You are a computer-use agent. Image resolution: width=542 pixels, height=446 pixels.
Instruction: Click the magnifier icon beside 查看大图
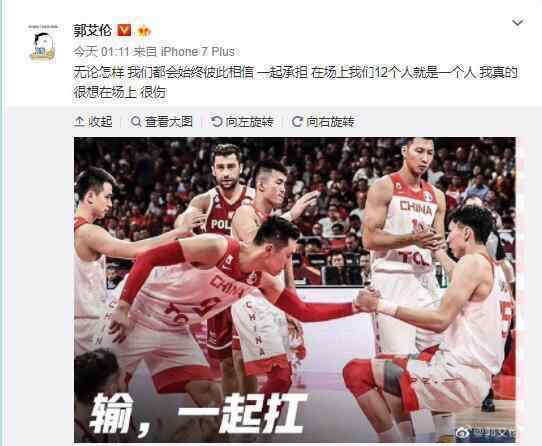click(136, 121)
